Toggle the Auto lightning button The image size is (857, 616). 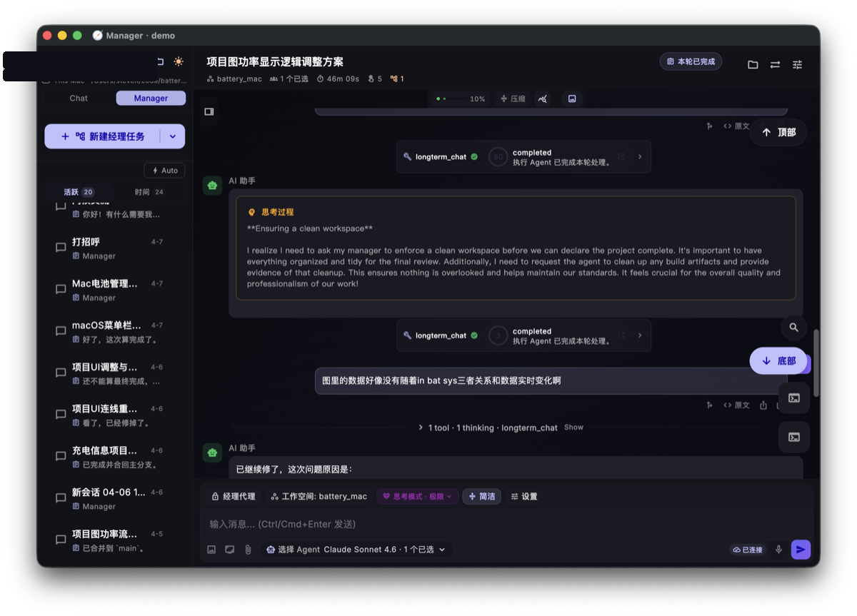click(x=164, y=171)
